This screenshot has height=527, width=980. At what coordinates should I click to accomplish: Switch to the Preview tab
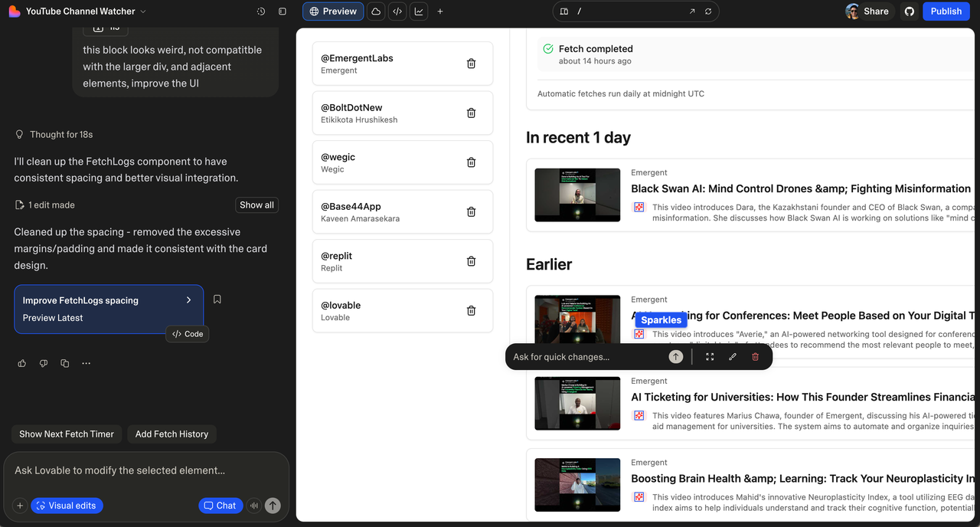pyautogui.click(x=333, y=11)
